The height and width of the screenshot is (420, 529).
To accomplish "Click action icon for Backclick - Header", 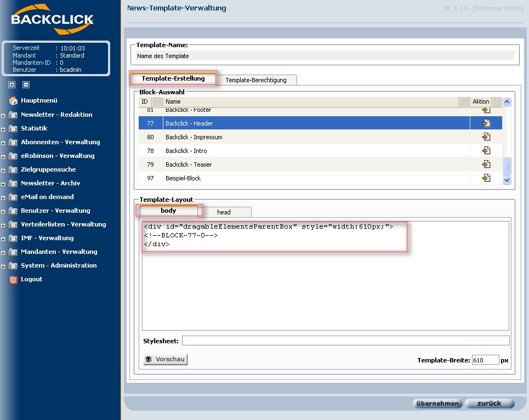I will pos(486,123).
